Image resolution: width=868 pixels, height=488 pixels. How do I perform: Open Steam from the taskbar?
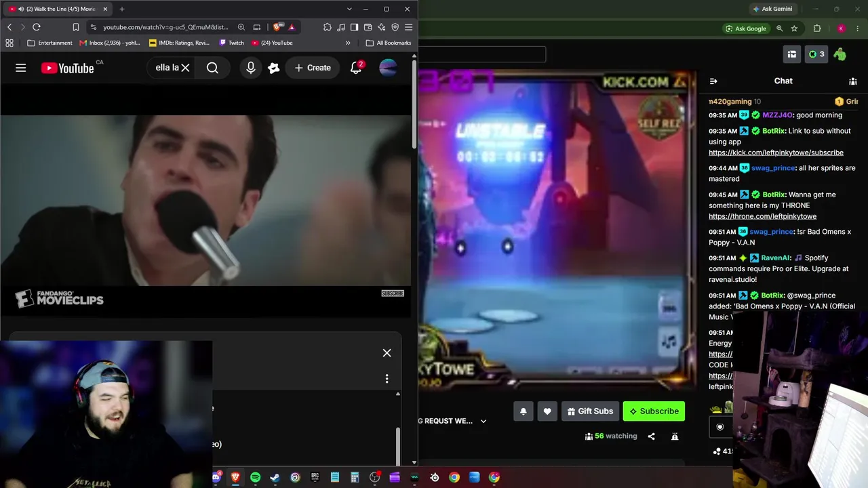click(x=275, y=477)
